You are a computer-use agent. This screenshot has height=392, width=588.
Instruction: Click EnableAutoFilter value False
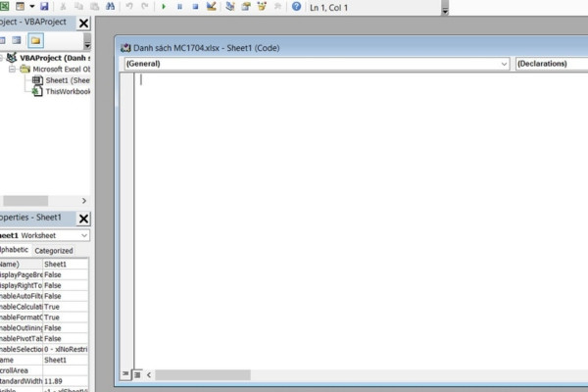tap(66, 296)
